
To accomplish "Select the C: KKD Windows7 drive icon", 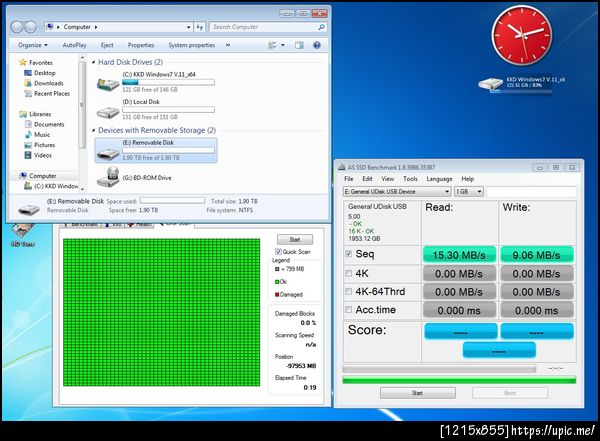I will click(x=108, y=83).
